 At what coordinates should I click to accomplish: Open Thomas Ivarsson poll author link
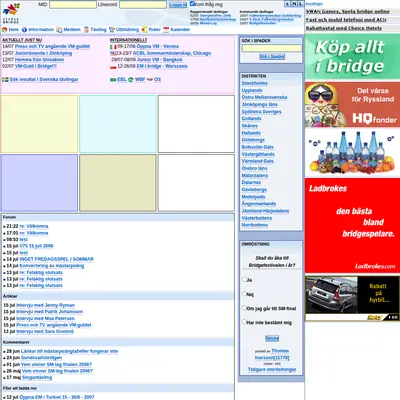click(x=272, y=354)
